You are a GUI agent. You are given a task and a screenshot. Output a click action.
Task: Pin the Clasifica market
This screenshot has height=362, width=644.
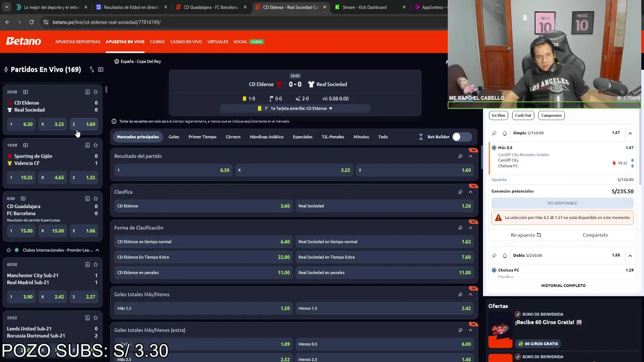[x=460, y=192]
